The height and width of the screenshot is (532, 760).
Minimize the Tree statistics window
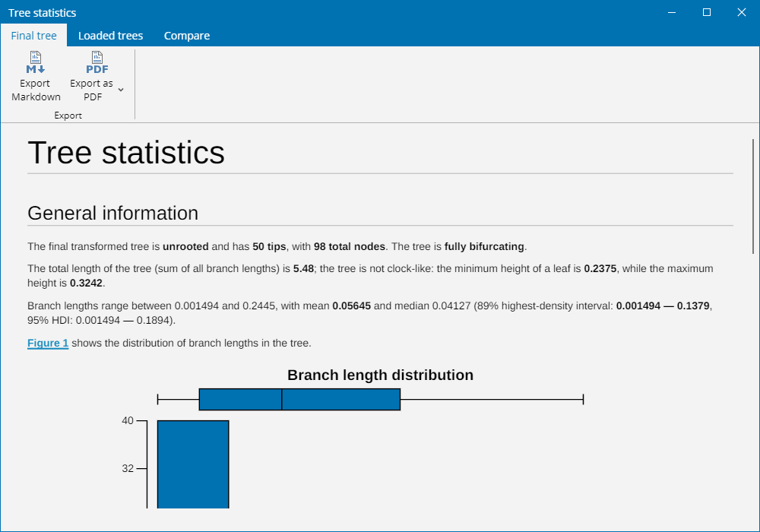pyautogui.click(x=672, y=12)
